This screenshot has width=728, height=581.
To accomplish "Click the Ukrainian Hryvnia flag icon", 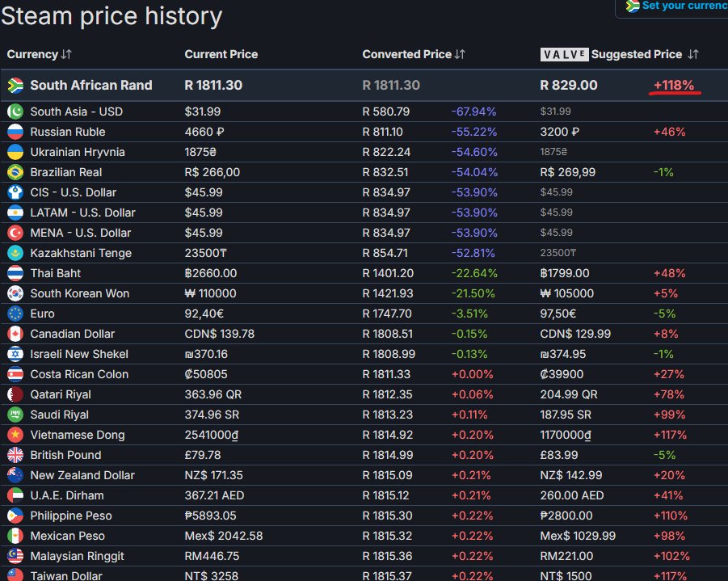I will point(15,153).
